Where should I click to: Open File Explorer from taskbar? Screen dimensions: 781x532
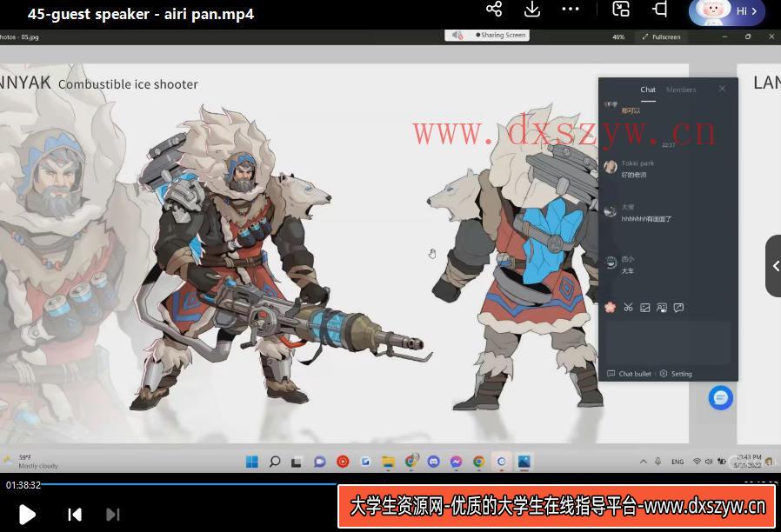coord(388,462)
